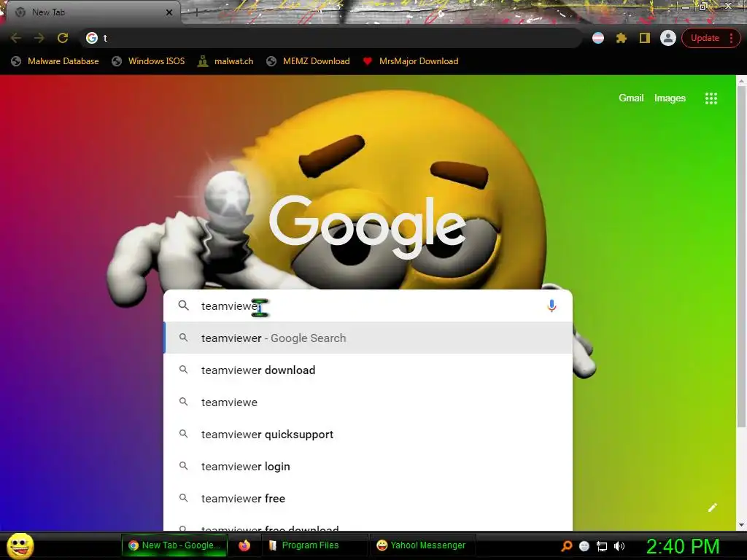
Task: Click the tray search magnifier icon
Action: pos(566,545)
